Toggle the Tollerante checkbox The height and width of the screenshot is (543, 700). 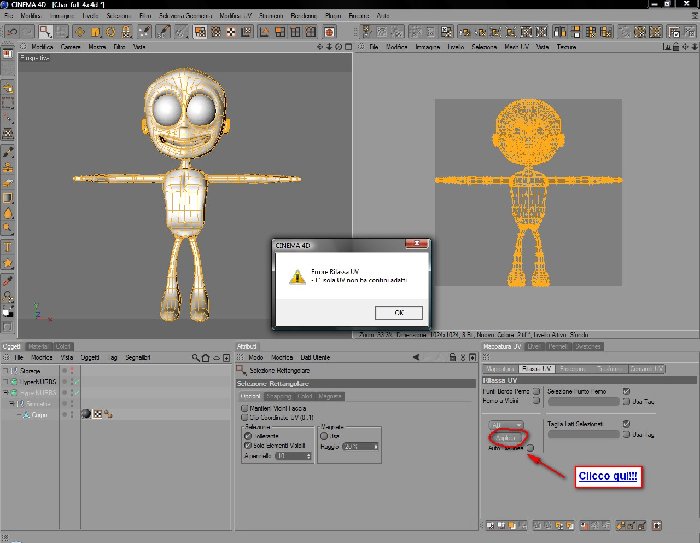pyautogui.click(x=248, y=436)
